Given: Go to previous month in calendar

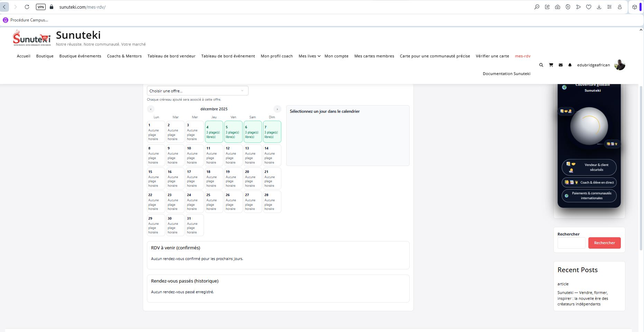Looking at the screenshot, I should point(151,109).
